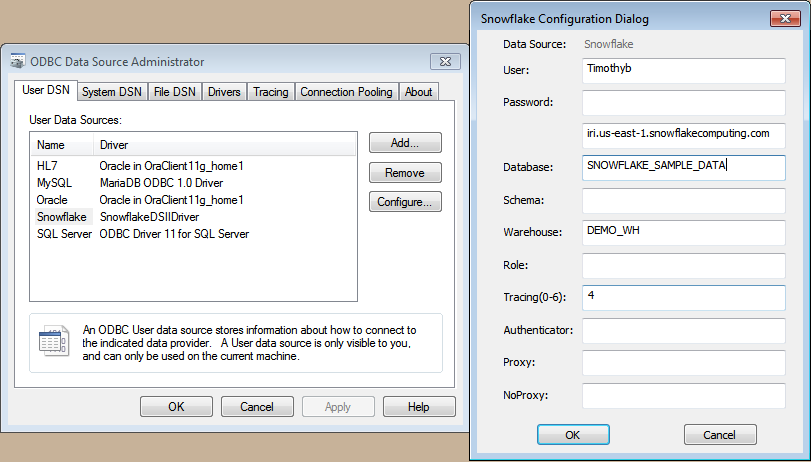The width and height of the screenshot is (811, 462).
Task: Click the server field with snowflakecomputing.com
Action: (x=684, y=136)
